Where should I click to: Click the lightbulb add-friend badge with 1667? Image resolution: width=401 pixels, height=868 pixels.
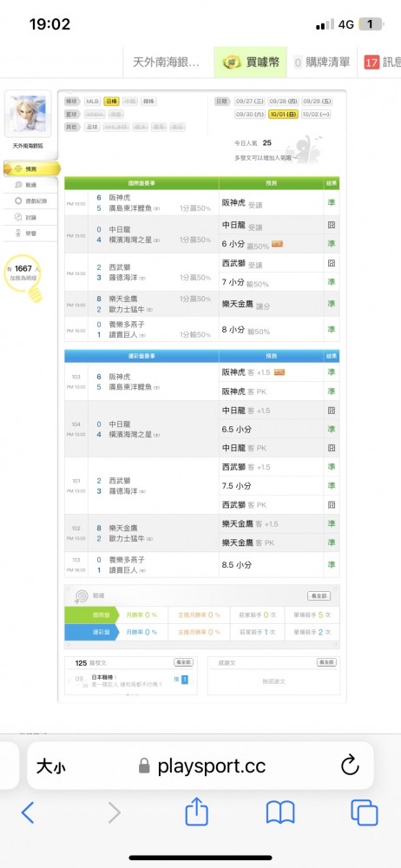coord(23,277)
